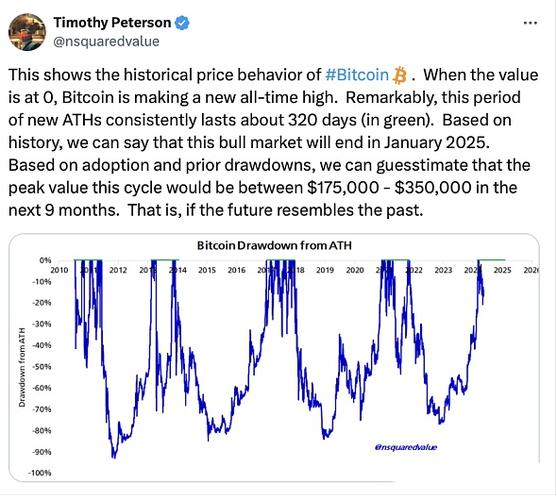
Task: Click the 2019 label on chart axis
Action: click(325, 270)
